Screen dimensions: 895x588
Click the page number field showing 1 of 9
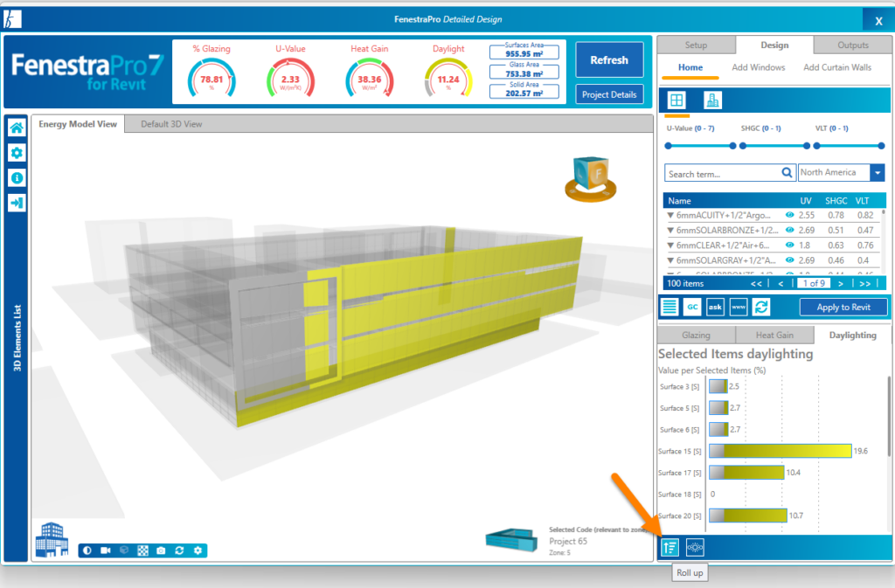(814, 283)
